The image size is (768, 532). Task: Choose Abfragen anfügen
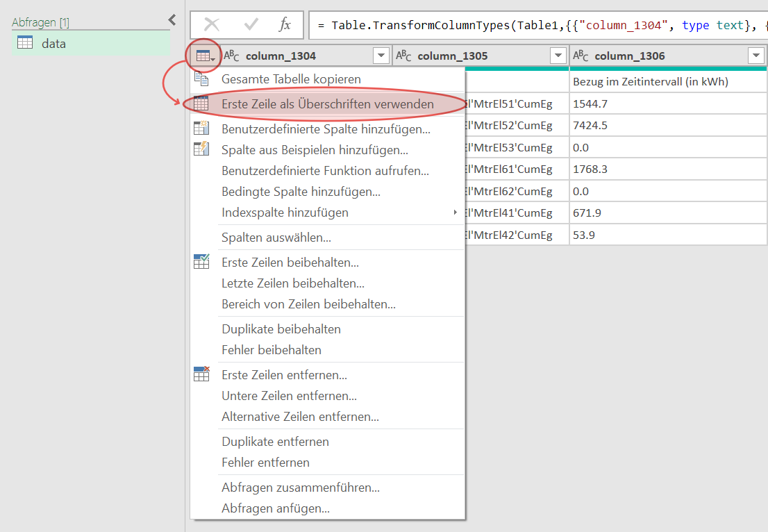pyautogui.click(x=327, y=508)
